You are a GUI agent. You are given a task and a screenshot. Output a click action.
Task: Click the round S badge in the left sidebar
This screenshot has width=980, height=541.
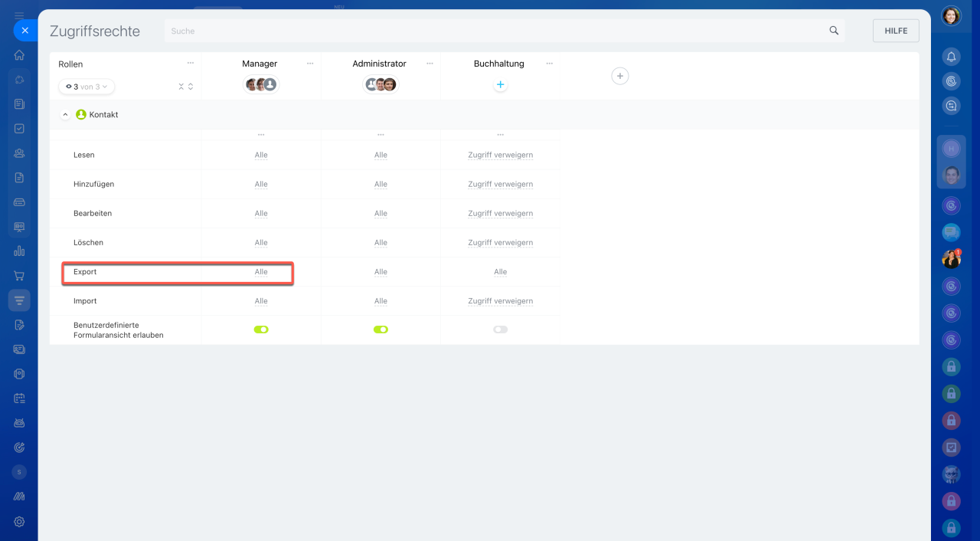[x=19, y=472]
